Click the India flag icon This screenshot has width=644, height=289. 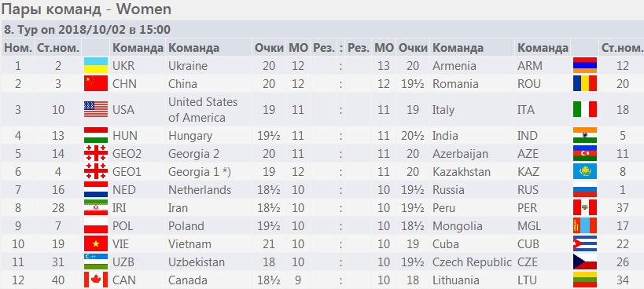coord(585,136)
